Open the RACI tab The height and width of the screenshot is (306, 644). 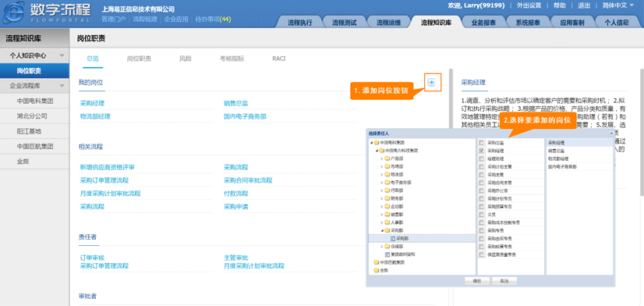pos(278,59)
